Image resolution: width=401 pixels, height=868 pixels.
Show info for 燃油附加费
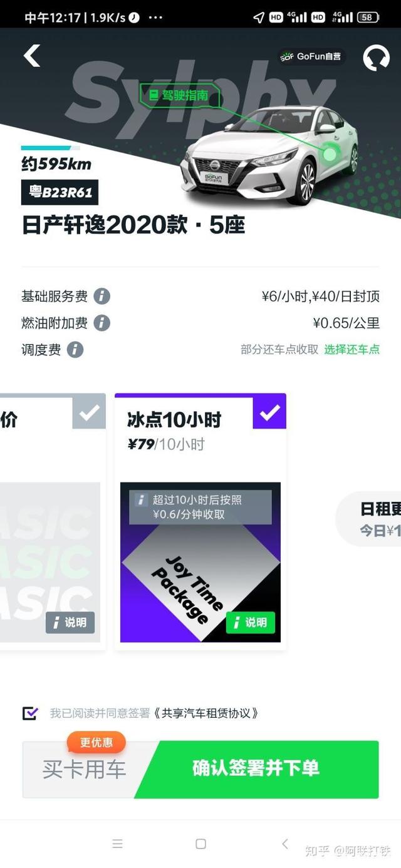102,323
